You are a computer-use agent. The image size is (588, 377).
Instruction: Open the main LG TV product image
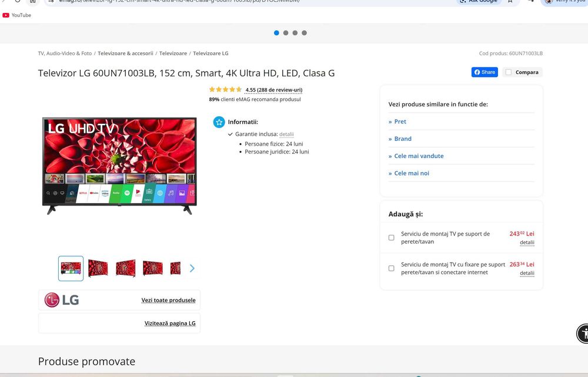click(x=119, y=166)
